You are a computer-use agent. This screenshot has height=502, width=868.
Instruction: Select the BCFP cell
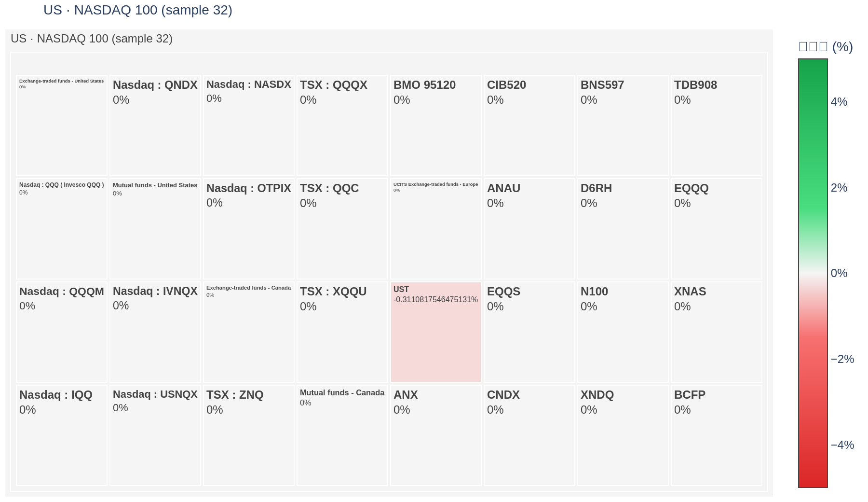coord(717,435)
